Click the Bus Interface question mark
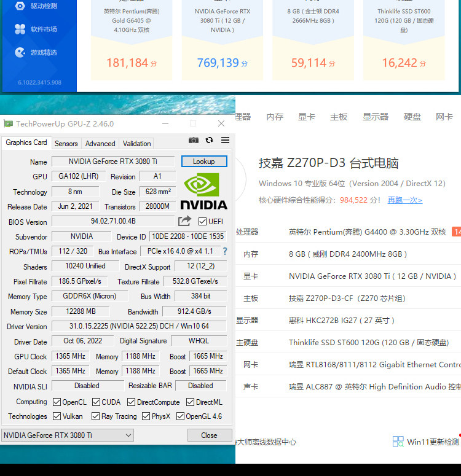461x476 pixels. click(x=224, y=251)
